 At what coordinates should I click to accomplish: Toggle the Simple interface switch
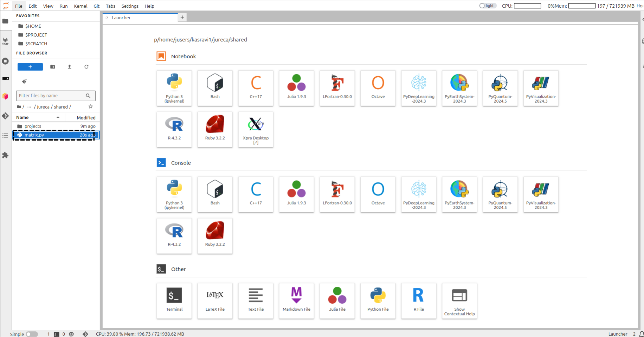32,334
